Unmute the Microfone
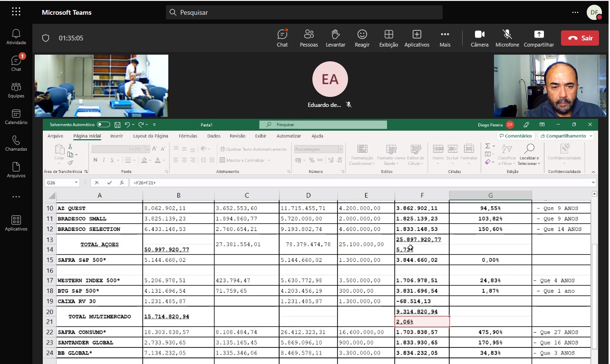Viewport: 610px width, 364px height. pyautogui.click(x=507, y=38)
